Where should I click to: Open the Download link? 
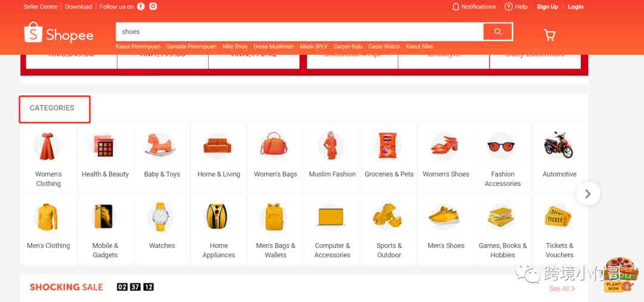tap(79, 7)
